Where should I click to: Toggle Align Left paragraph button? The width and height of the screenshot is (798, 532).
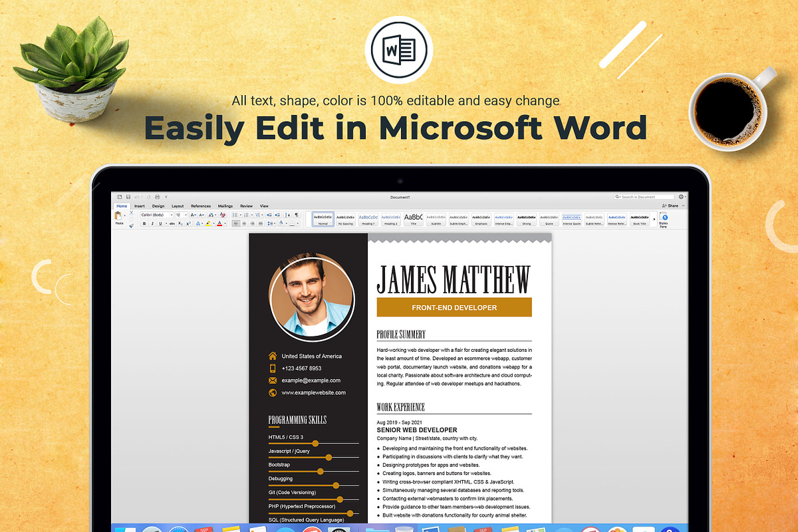point(235,223)
